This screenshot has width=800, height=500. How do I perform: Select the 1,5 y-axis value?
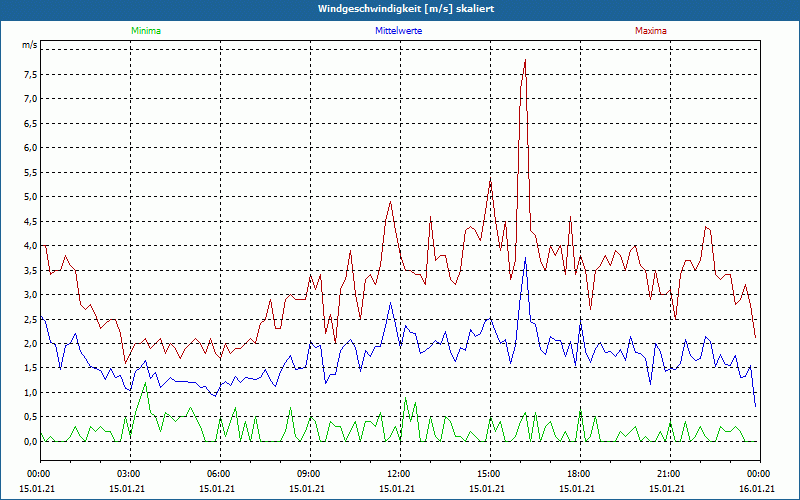pos(31,368)
